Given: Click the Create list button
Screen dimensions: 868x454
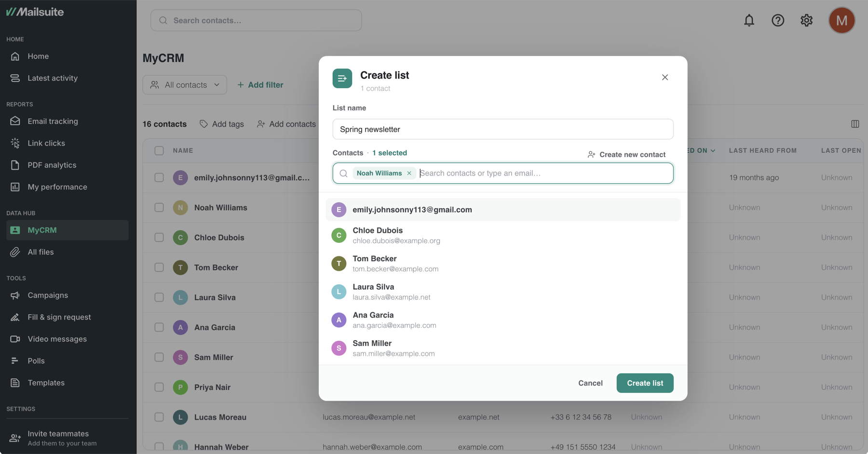Looking at the screenshot, I should (x=645, y=383).
